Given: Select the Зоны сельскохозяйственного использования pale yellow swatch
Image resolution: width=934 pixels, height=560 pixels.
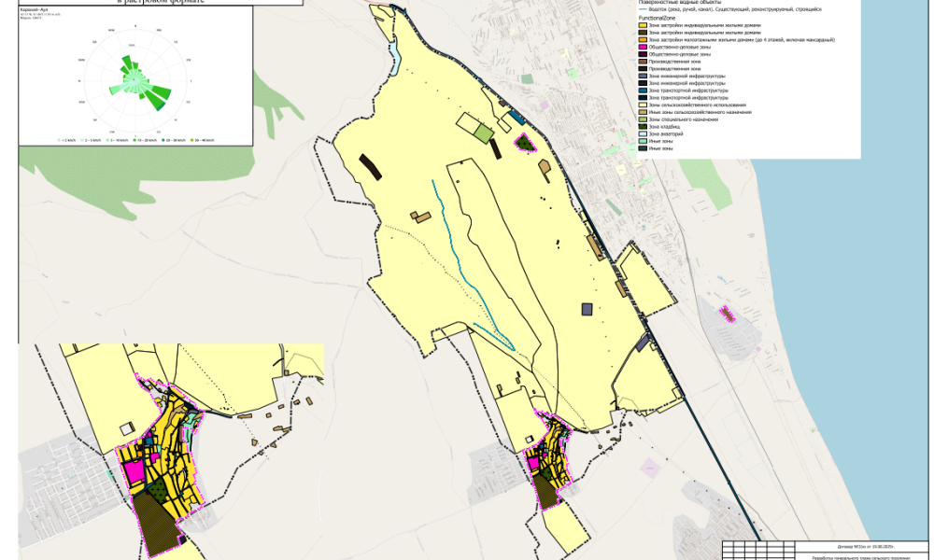Looking at the screenshot, I should [x=643, y=105].
